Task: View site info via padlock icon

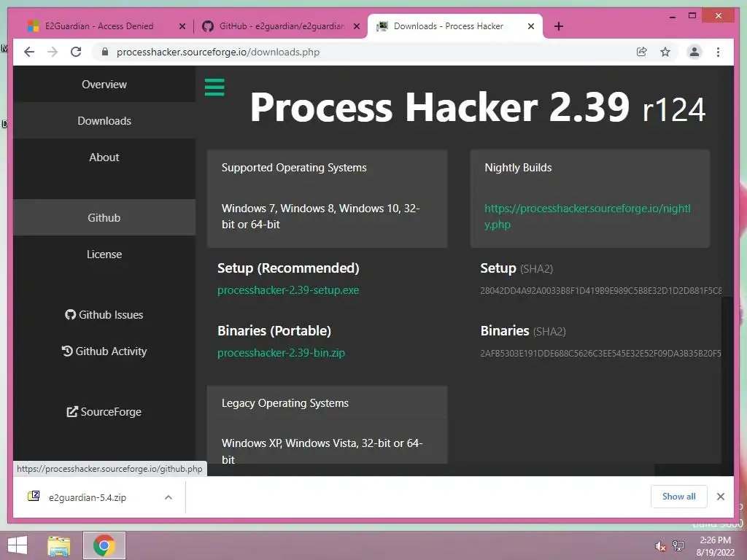Action: tap(105, 52)
